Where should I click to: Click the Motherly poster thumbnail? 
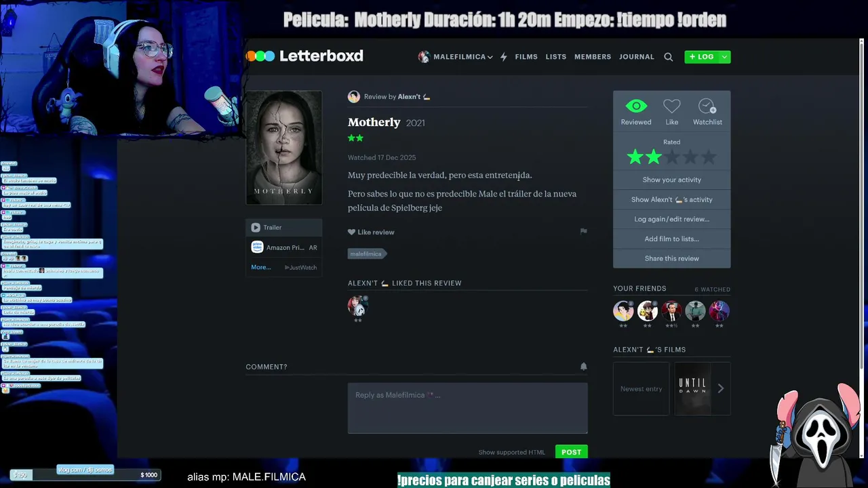coord(283,148)
